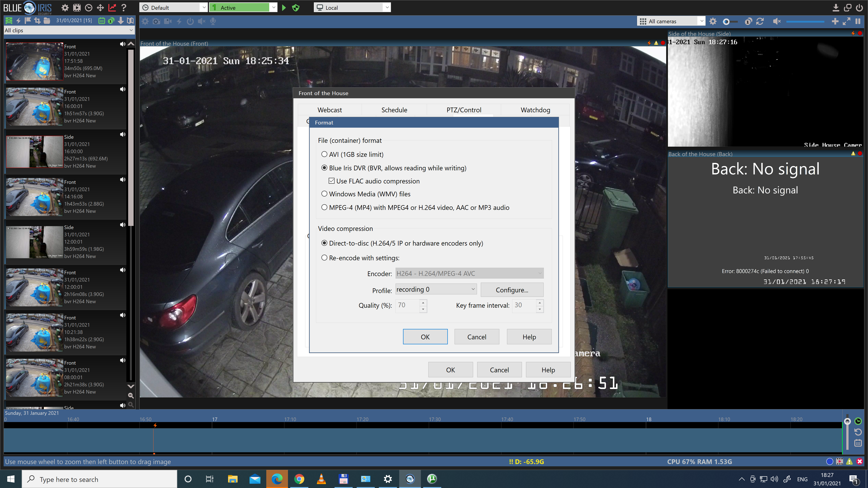Switch to the Watchdog tab

pos(535,110)
